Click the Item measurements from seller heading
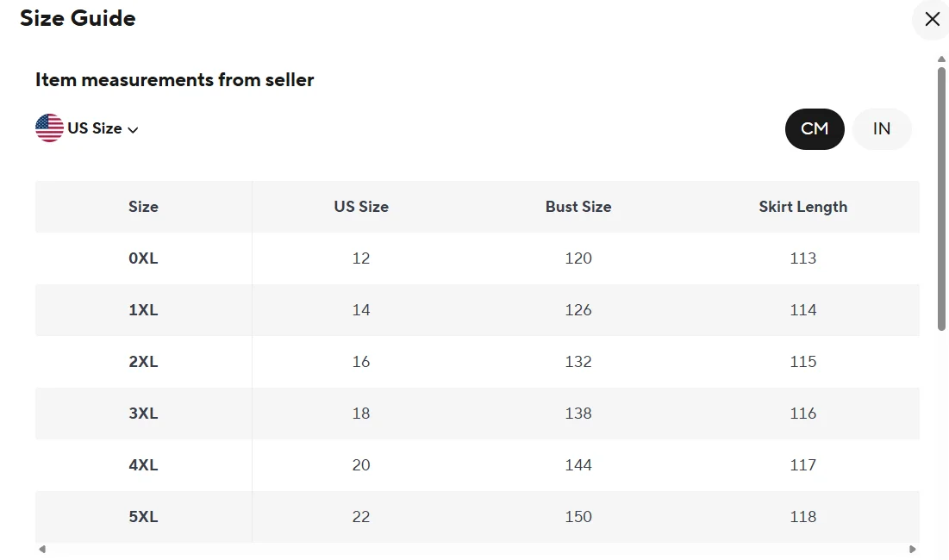This screenshot has height=560, width=949. point(174,80)
